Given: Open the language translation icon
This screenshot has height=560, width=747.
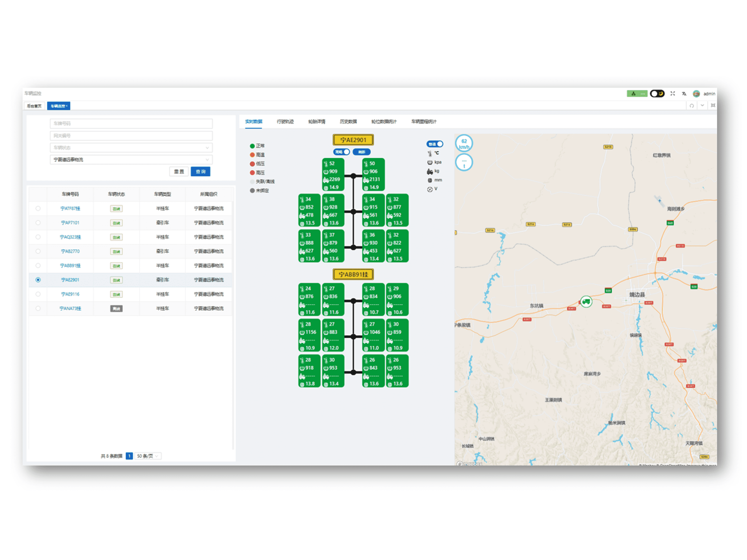Looking at the screenshot, I should (x=684, y=94).
